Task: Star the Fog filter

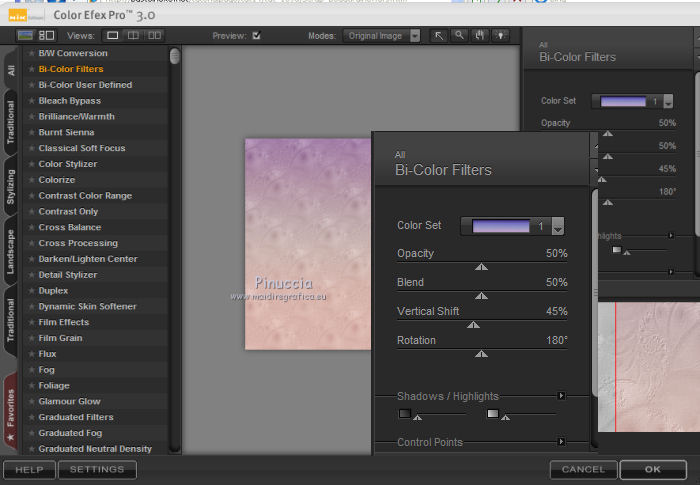Action: click(x=32, y=369)
